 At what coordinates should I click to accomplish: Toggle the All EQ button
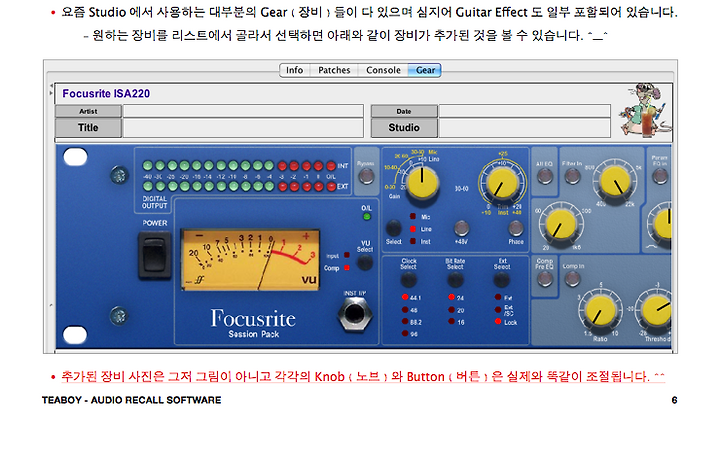[545, 176]
